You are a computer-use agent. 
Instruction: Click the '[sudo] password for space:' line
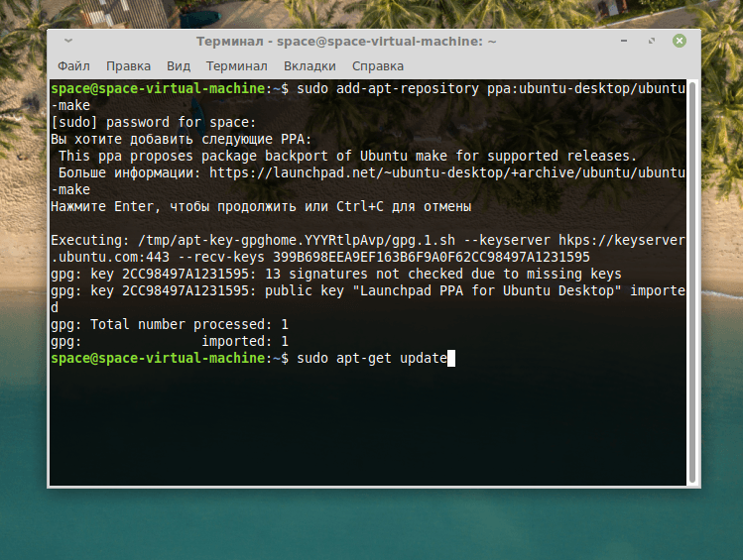coord(154,123)
